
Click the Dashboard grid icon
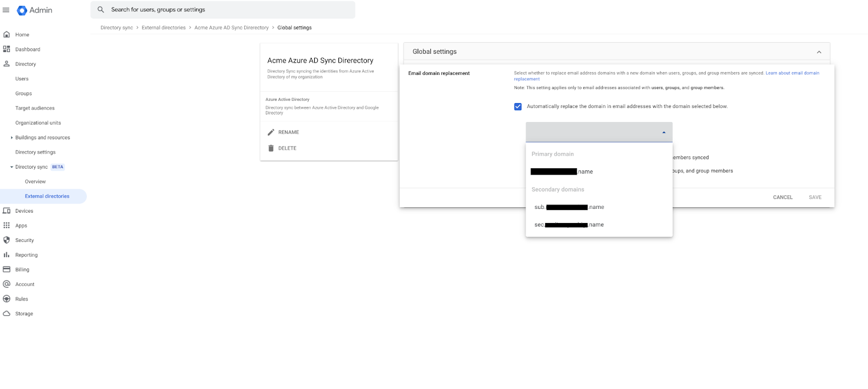(7, 49)
